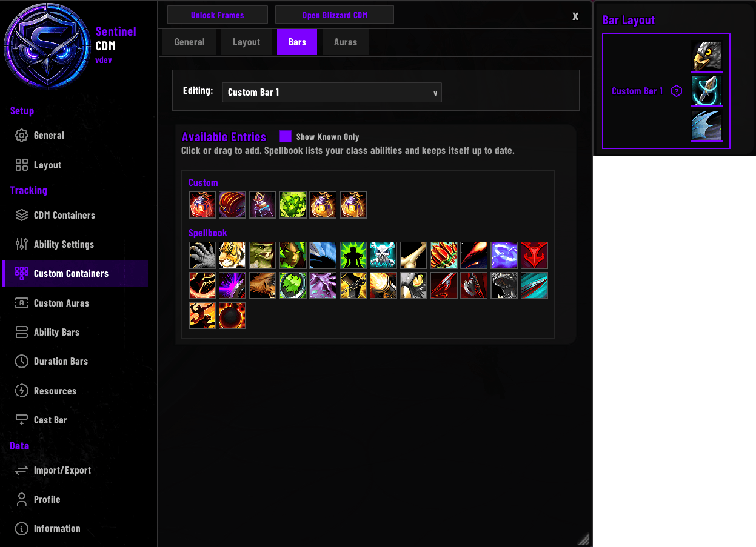The image size is (756, 547).
Task: Select the eagle head in Bar Layout
Action: (707, 56)
